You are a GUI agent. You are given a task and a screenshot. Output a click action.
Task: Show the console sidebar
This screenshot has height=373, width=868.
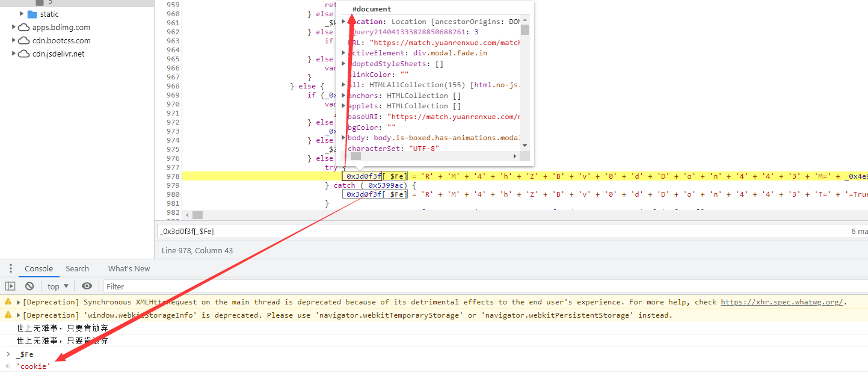click(10, 286)
